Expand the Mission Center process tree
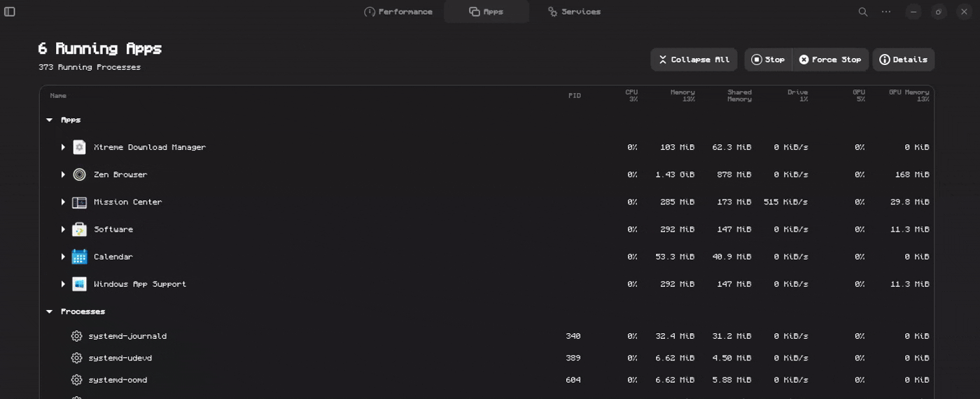Image resolution: width=980 pixels, height=399 pixels. [x=63, y=202]
